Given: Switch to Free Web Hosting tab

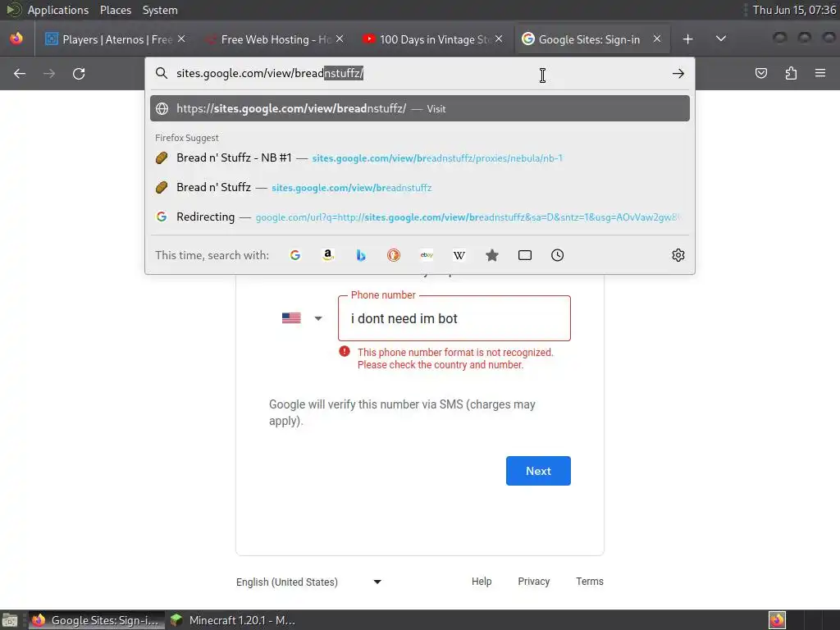Looking at the screenshot, I should pos(273,39).
